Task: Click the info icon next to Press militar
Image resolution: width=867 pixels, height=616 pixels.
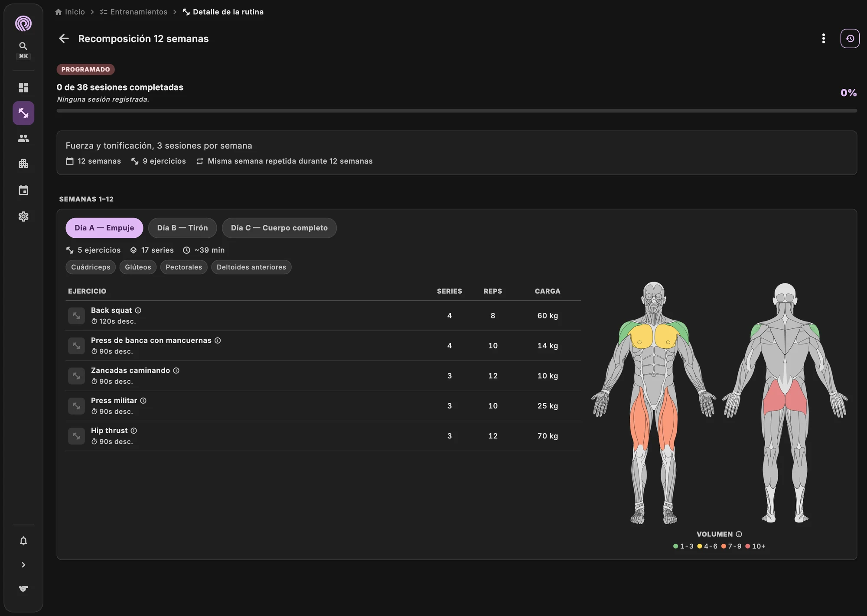Action: tap(143, 401)
